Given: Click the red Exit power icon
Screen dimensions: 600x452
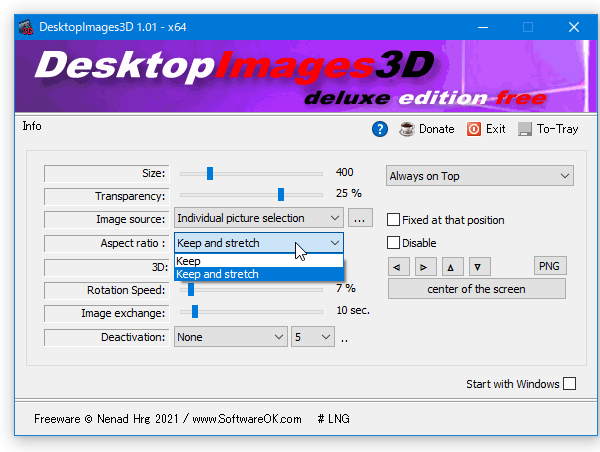Looking at the screenshot, I should tap(474, 129).
